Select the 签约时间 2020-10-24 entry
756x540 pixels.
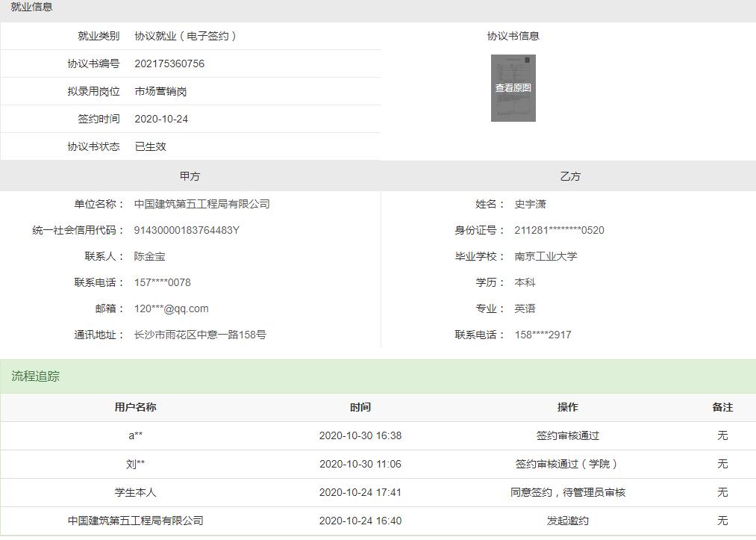pyautogui.click(x=161, y=118)
